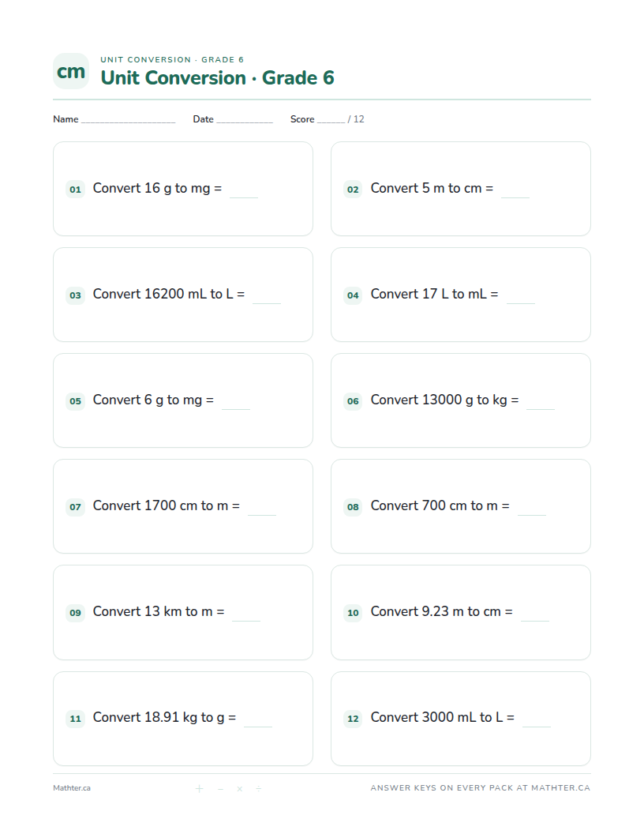
Task: Click question number badge 03
Action: click(76, 295)
